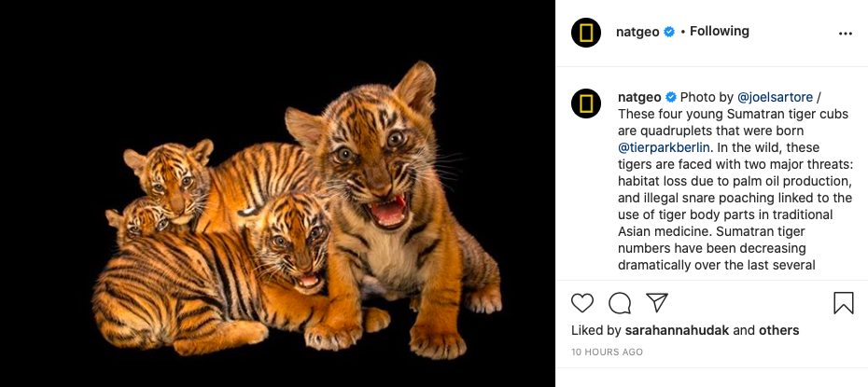Image resolution: width=868 pixels, height=387 pixels.
Task: Open @tierparkberlin mention link
Action: (665, 147)
